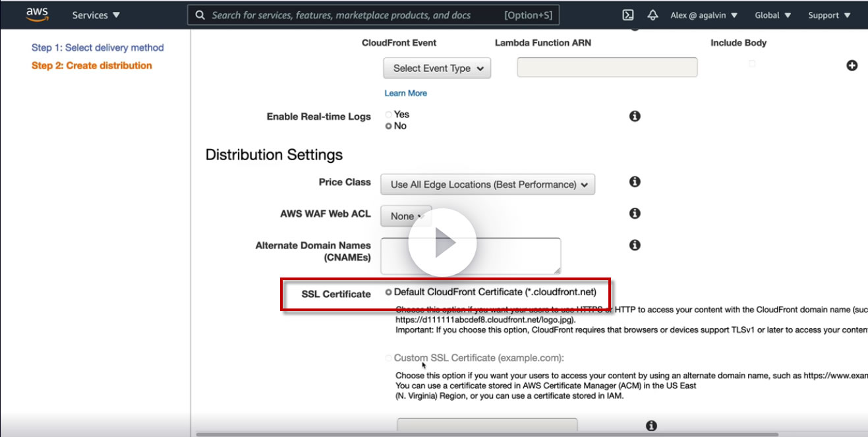Open the Learn More link
The width and height of the screenshot is (868, 437).
coord(405,93)
